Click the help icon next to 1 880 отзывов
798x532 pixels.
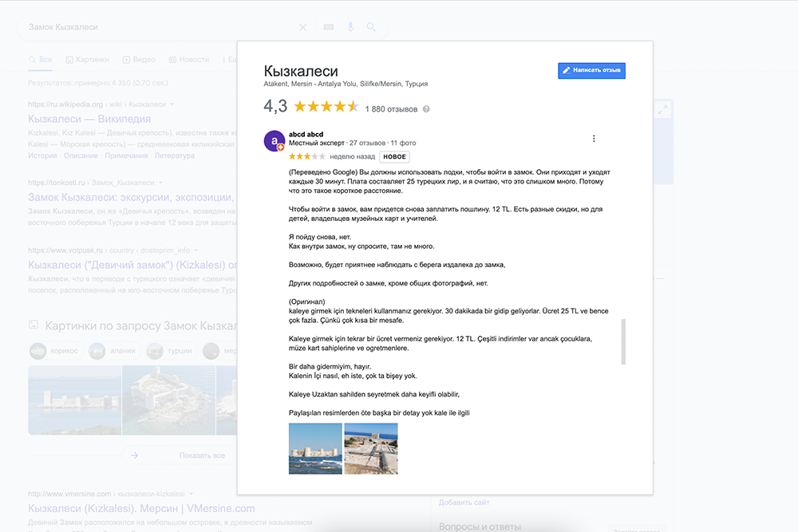point(426,108)
